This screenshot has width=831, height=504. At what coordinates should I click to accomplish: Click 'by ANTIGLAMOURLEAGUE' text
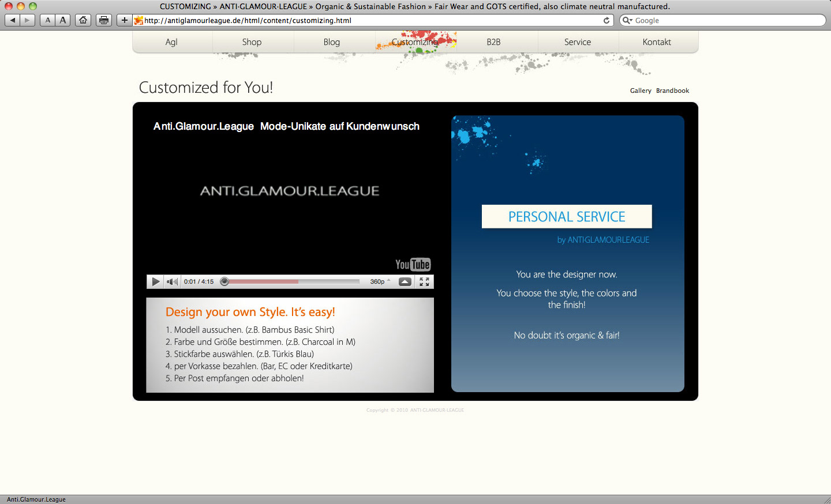[603, 240]
